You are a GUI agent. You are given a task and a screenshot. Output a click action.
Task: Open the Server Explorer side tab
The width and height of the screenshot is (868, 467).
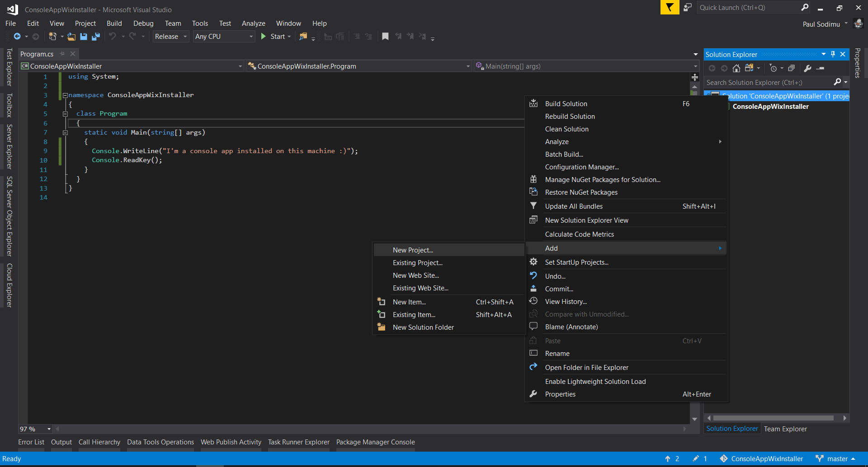point(9,147)
